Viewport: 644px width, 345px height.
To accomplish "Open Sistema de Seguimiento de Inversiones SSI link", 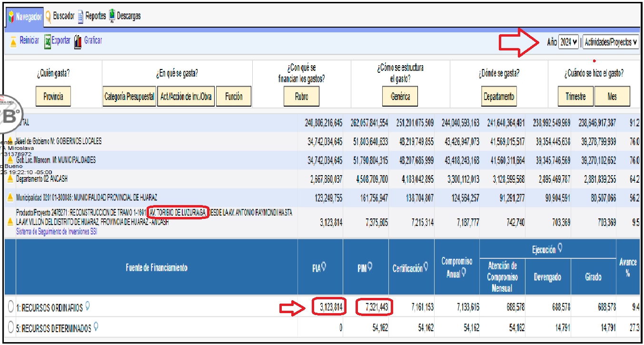I will [x=57, y=232].
